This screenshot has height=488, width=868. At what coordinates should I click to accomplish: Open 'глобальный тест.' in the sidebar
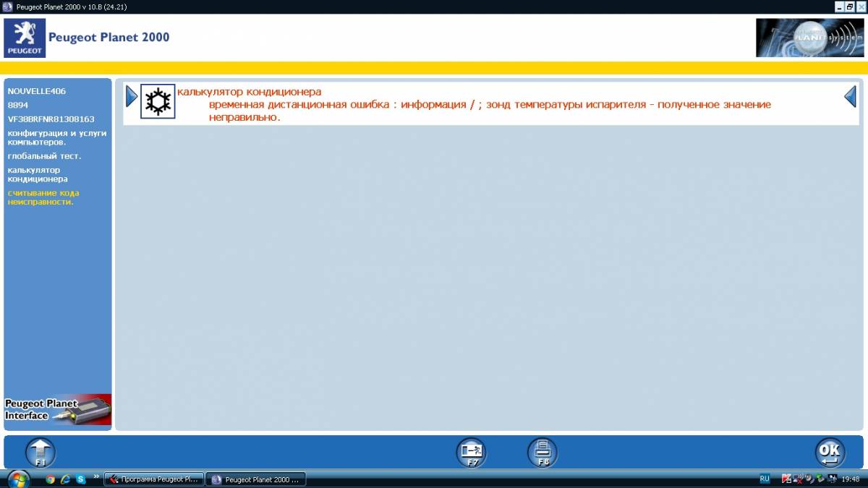44,156
